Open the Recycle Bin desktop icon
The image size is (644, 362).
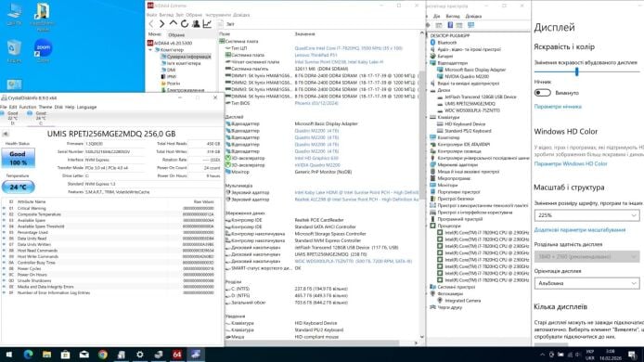point(14,51)
